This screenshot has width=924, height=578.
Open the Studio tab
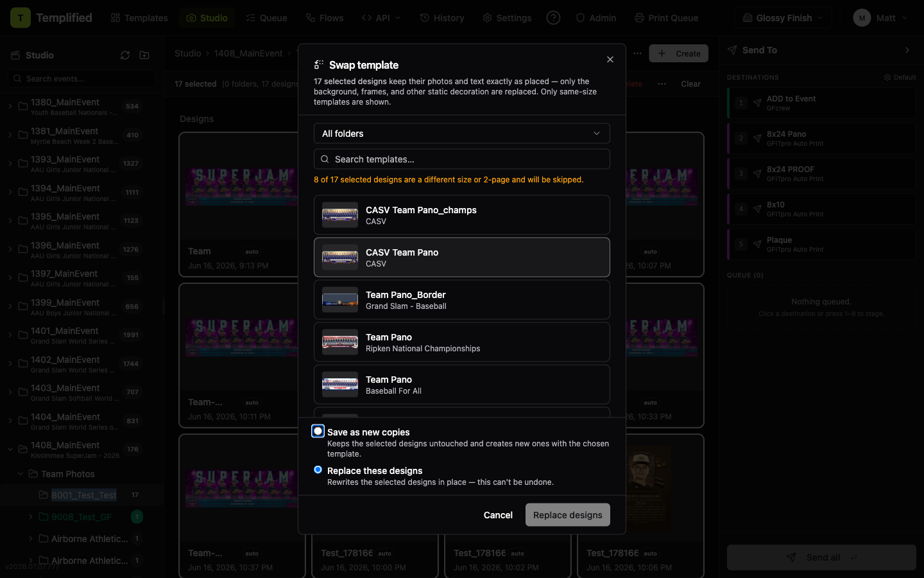tap(207, 18)
